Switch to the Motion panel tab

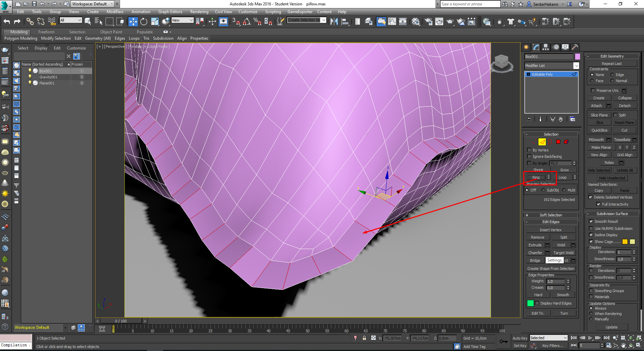click(556, 47)
